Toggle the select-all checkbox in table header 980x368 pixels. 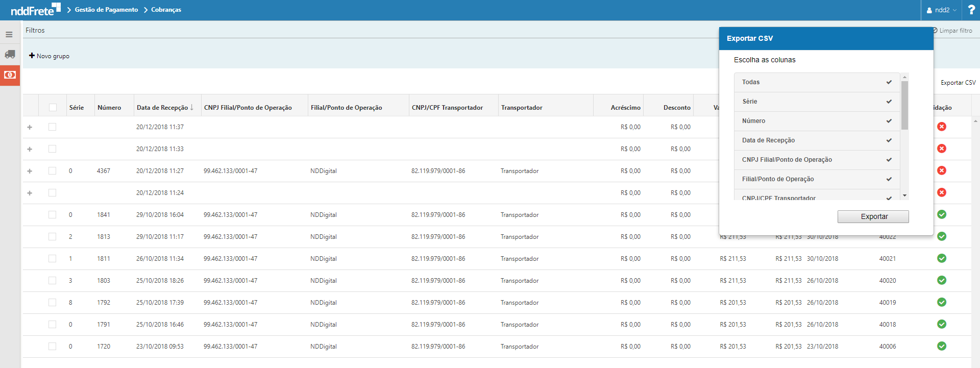(53, 107)
